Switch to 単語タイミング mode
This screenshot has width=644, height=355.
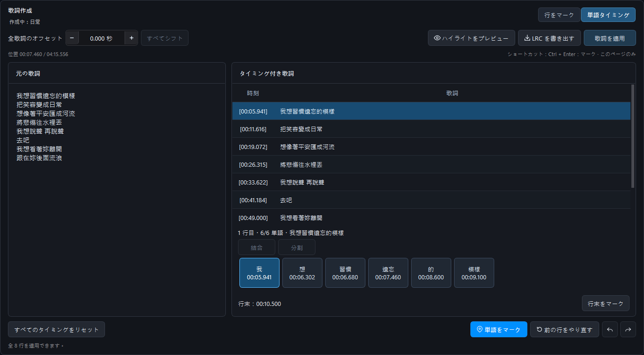click(x=609, y=15)
